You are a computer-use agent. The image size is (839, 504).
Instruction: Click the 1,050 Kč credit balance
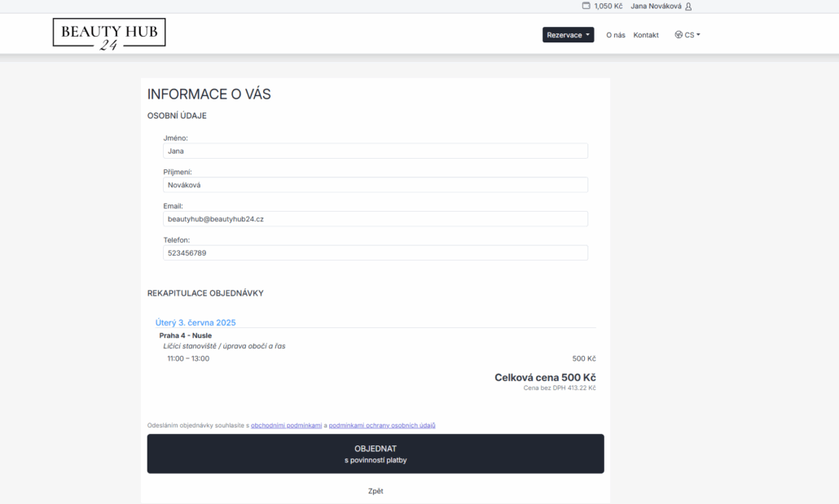click(x=608, y=7)
